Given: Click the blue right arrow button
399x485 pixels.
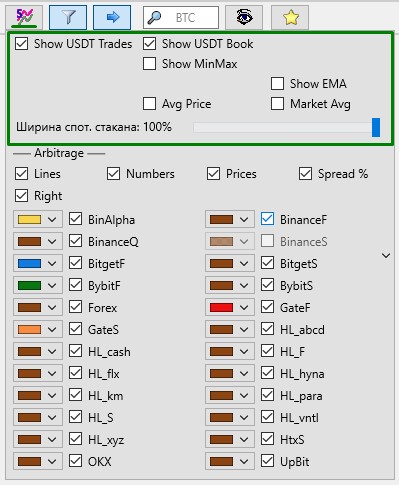Looking at the screenshot, I should point(112,17).
